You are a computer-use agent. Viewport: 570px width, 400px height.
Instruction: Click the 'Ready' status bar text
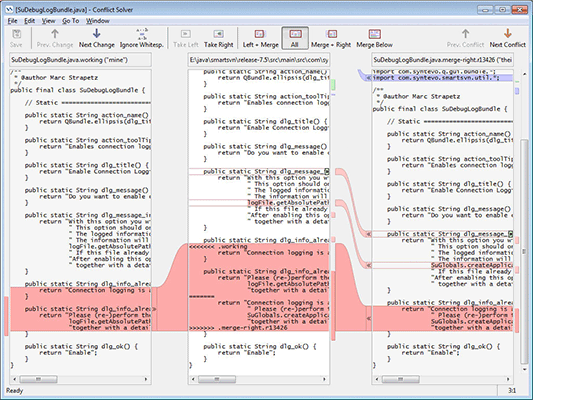[x=15, y=391]
